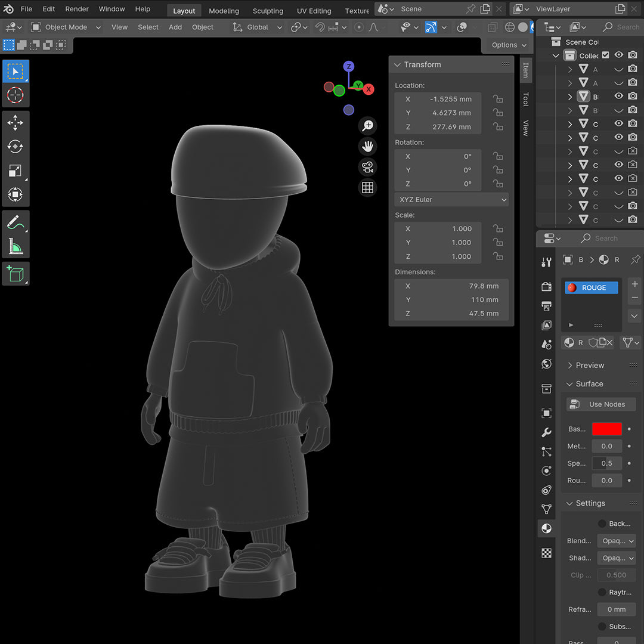
Task: Select the Cursor tool in the toolbar
Action: click(15, 95)
